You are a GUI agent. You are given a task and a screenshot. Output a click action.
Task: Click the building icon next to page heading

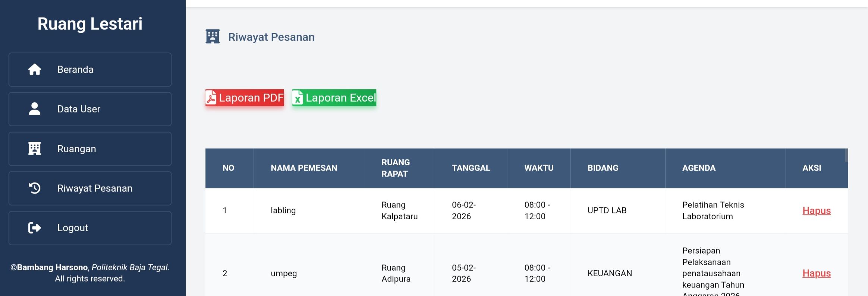(213, 36)
